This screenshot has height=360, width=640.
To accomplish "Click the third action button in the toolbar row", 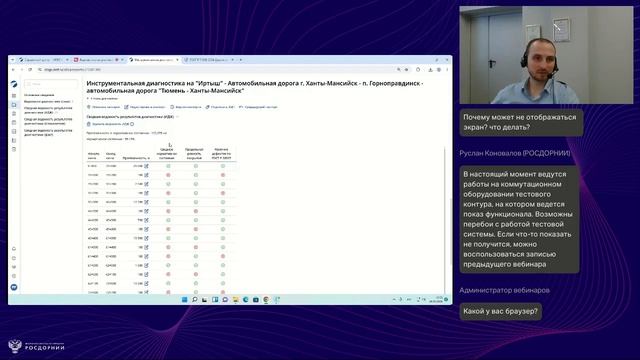I will coord(186,107).
